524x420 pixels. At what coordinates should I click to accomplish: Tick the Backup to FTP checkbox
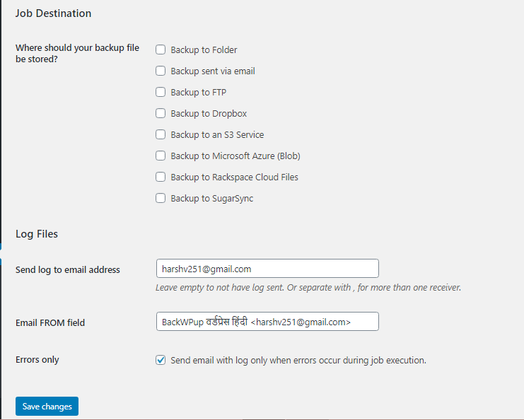[x=161, y=93]
